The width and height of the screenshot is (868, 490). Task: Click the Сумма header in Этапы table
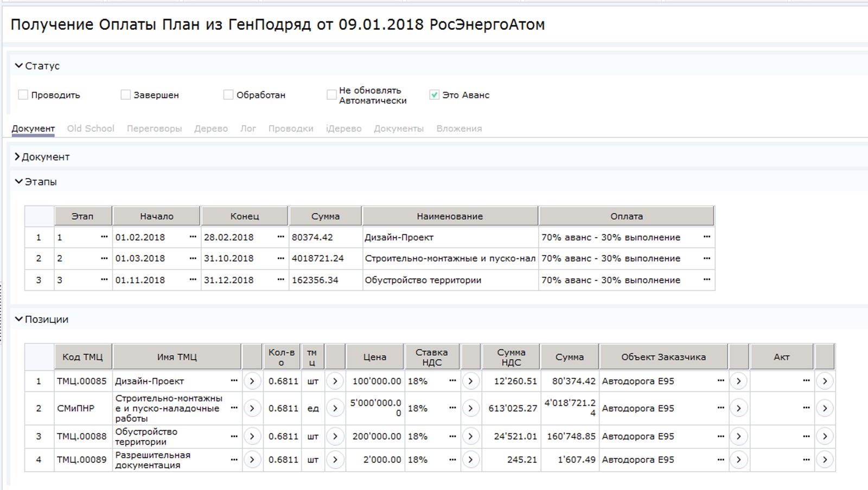[325, 216]
